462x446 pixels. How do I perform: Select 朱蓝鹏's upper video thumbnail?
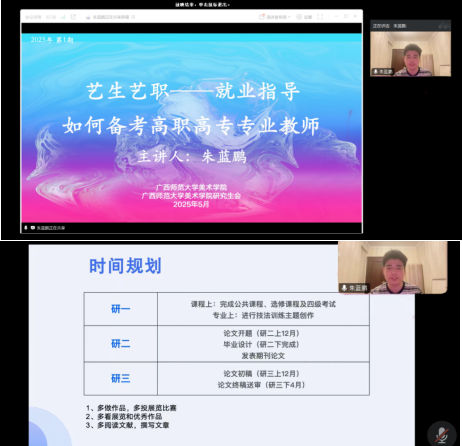[410, 54]
